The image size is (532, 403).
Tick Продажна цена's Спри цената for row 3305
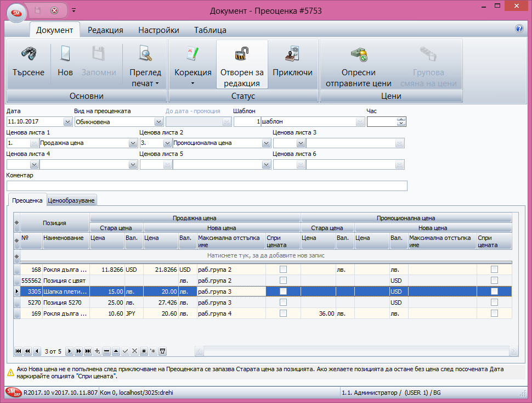click(x=283, y=292)
